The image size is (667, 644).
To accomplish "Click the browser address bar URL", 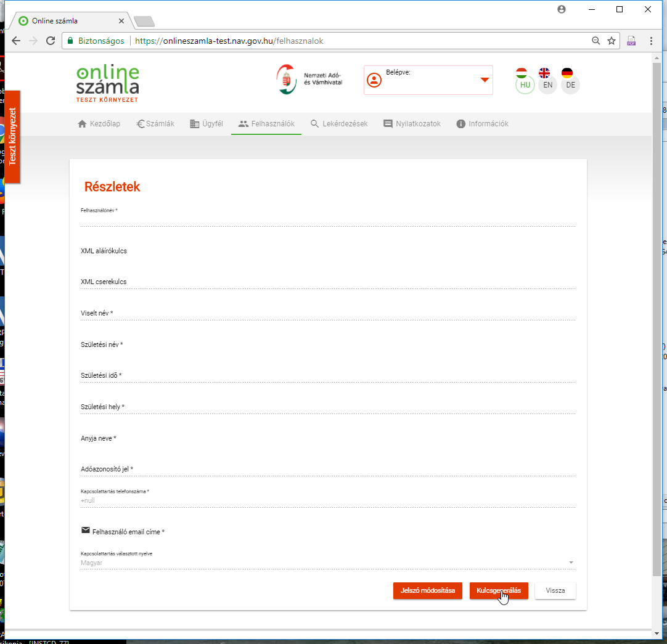I will 229,41.
